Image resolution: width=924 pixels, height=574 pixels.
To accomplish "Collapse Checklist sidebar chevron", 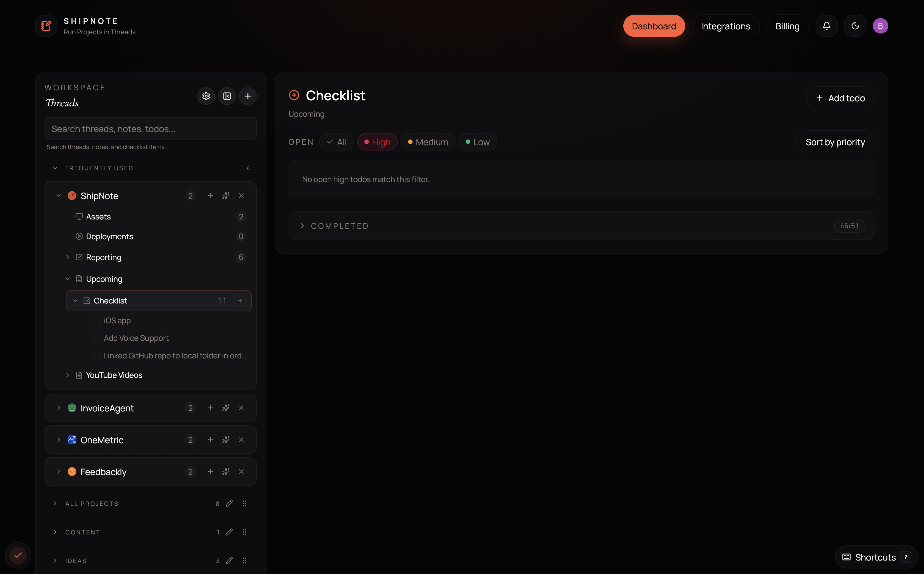I will [75, 301].
